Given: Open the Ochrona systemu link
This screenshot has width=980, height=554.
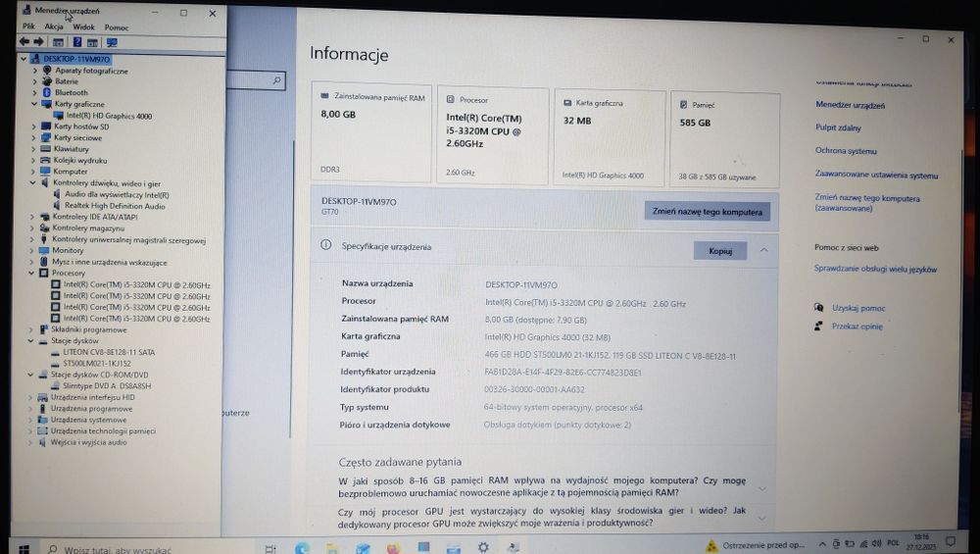Looking at the screenshot, I should pos(846,151).
